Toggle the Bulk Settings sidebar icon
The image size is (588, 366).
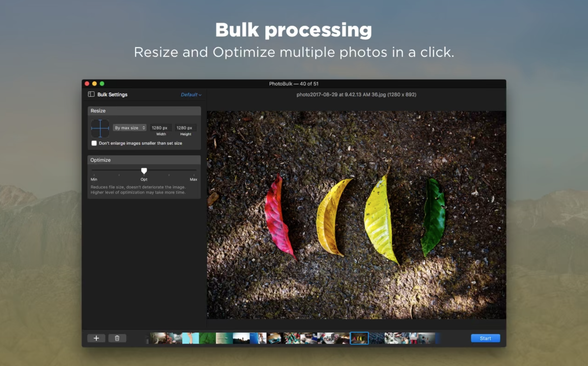(91, 94)
